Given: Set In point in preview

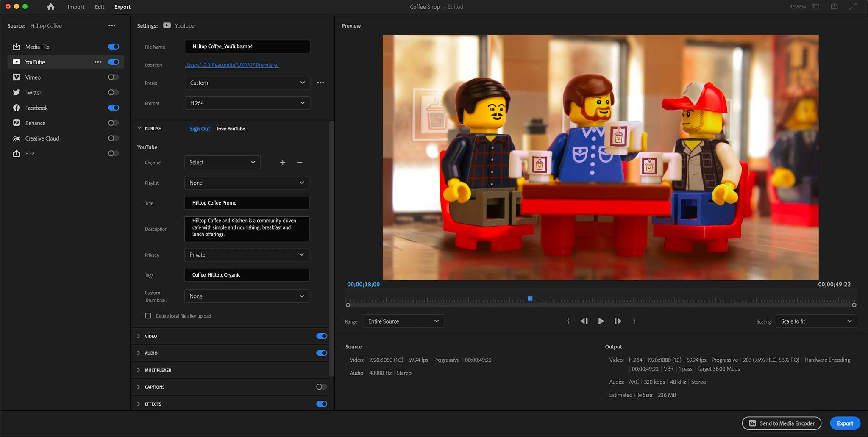Looking at the screenshot, I should click(568, 321).
